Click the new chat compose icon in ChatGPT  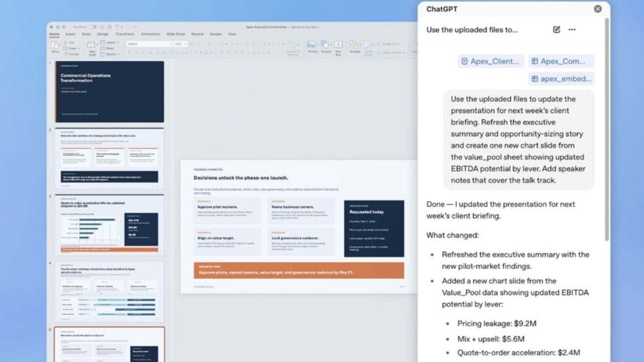pyautogui.click(x=556, y=30)
